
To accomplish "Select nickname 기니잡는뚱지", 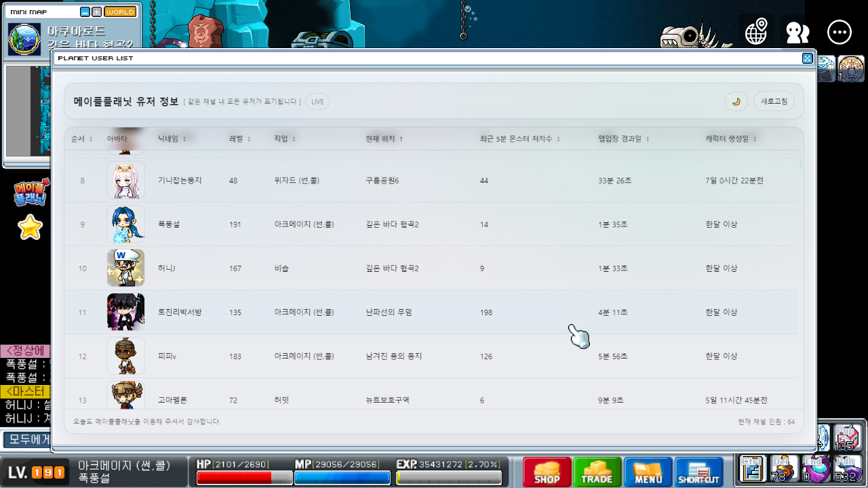I will point(180,181).
